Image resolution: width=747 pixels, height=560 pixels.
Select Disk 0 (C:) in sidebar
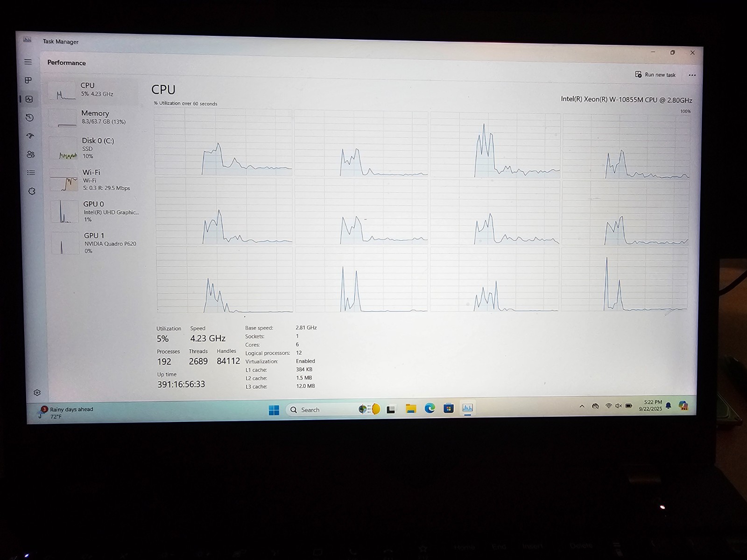pyautogui.click(x=94, y=148)
